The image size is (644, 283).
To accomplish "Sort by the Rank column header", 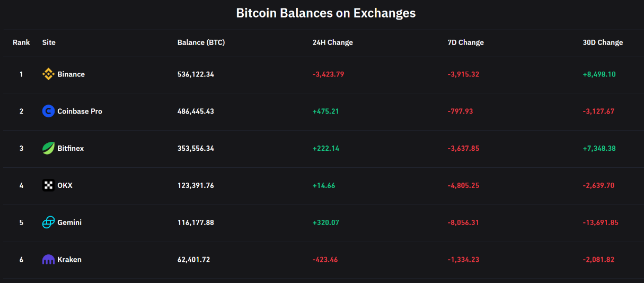I will coord(21,42).
